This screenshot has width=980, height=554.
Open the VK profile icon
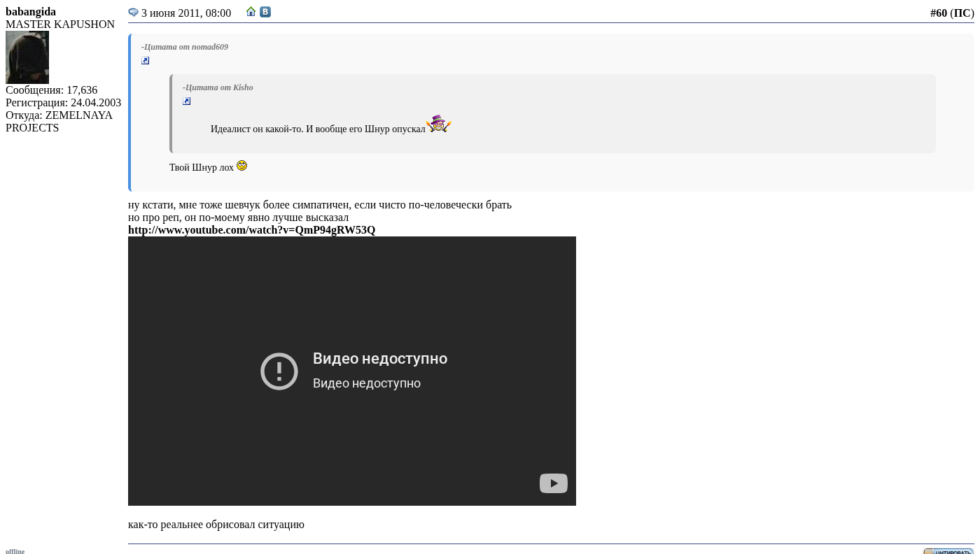[265, 12]
